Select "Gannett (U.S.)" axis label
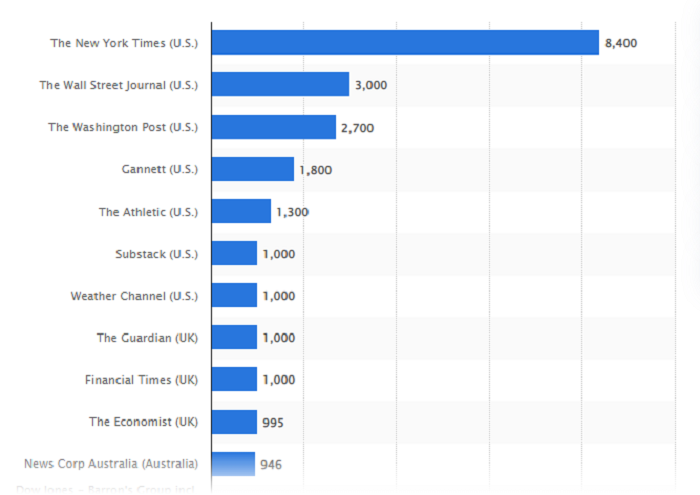This screenshot has height=495, width=700. pos(159,169)
